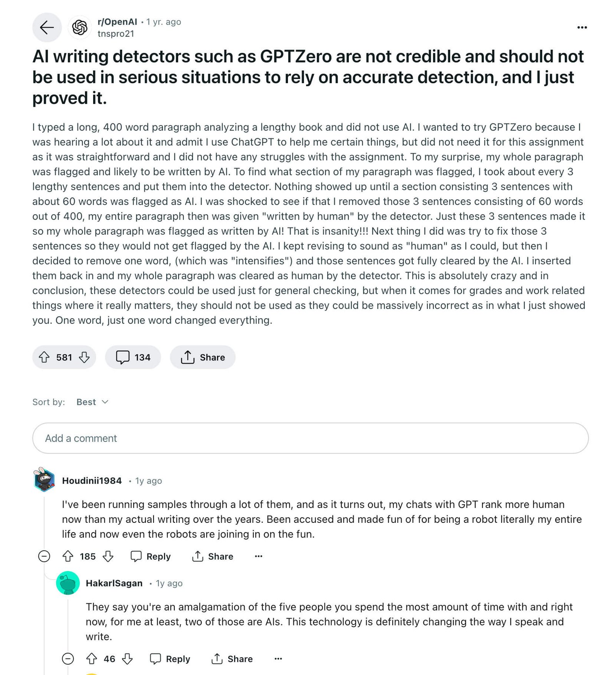Click the share icon on HakarlSagan's comment

218,659
